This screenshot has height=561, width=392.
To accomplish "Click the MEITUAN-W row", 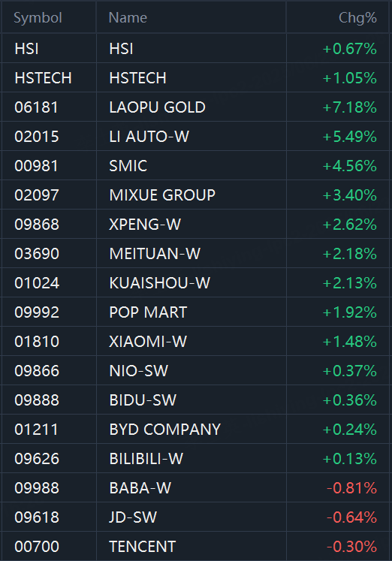I will (x=195, y=254).
